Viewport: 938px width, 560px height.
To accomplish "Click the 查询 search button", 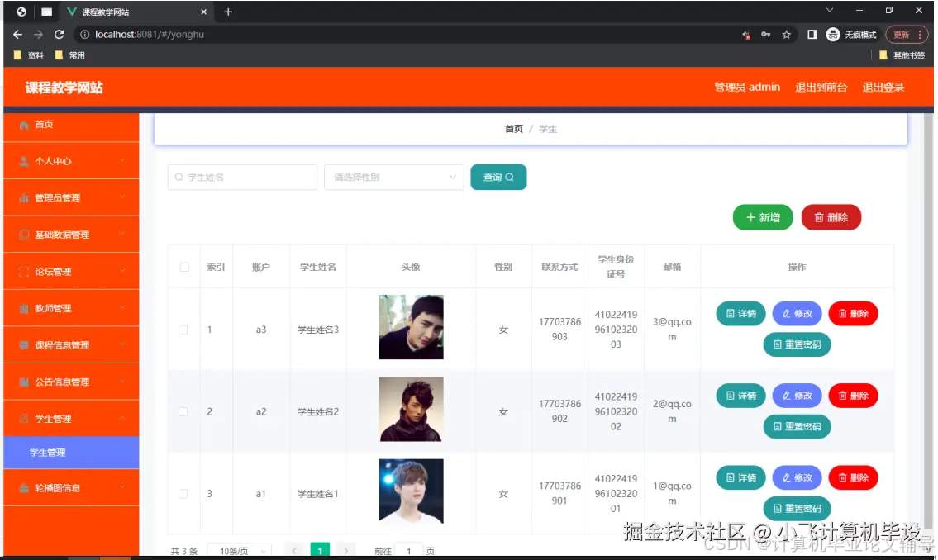I will coord(498,178).
